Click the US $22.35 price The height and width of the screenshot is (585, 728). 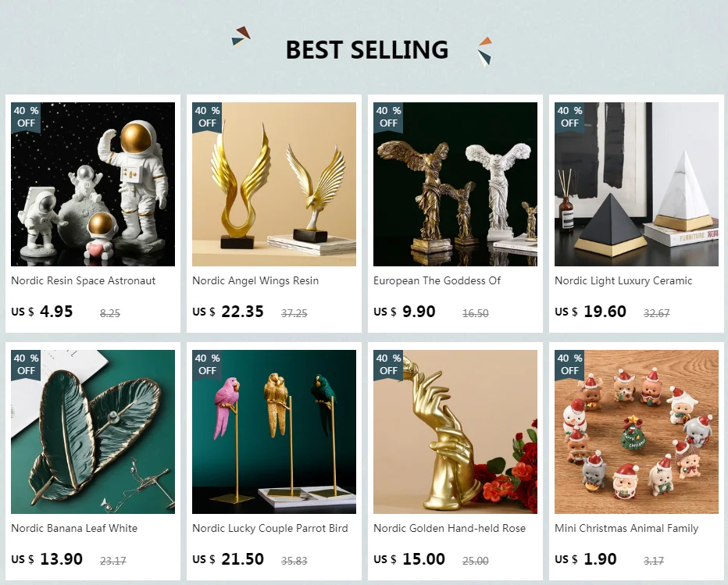coord(228,312)
